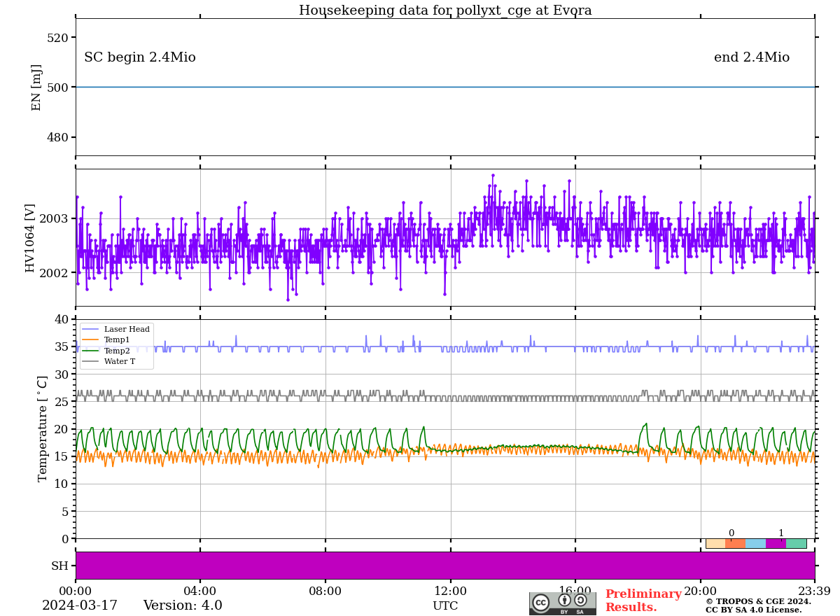Click the 480 tick label
This screenshot has width=840, height=616.
[x=59, y=137]
